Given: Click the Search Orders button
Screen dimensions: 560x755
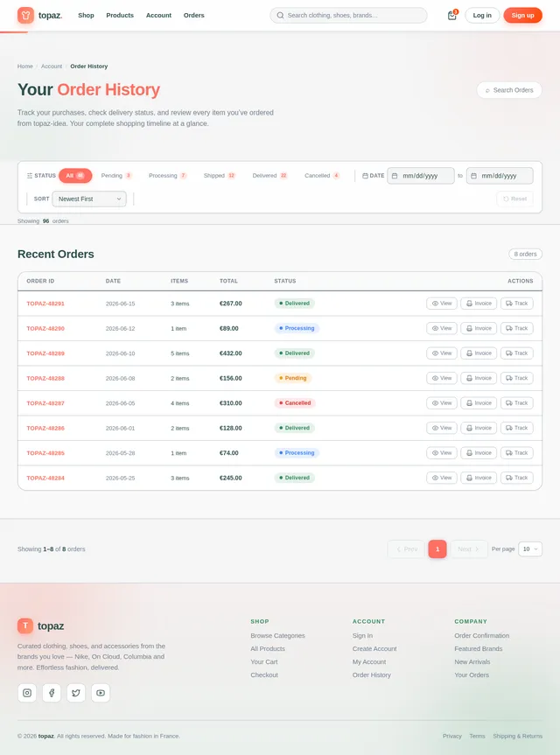Looking at the screenshot, I should [x=509, y=90].
